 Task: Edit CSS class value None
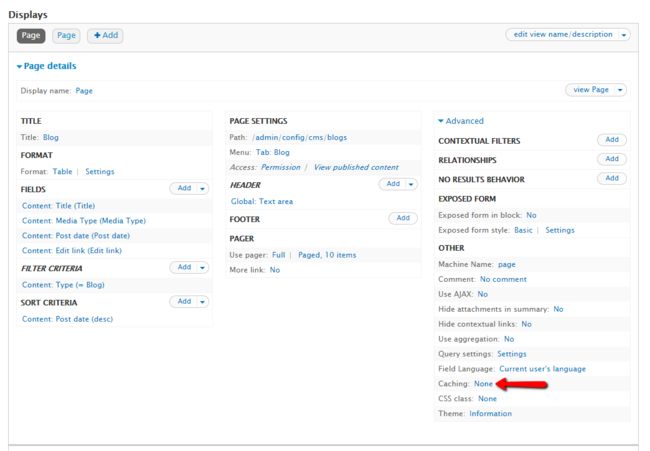pos(487,399)
